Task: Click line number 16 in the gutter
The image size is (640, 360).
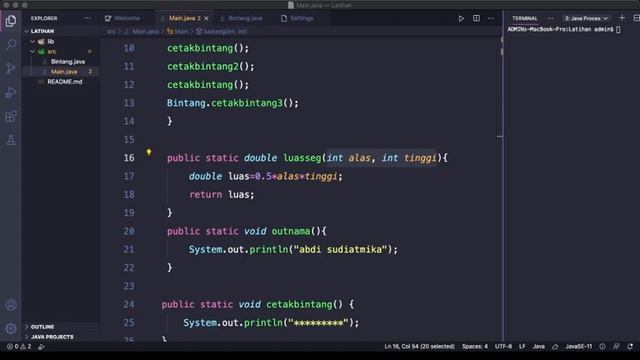Action: pyautogui.click(x=129, y=158)
